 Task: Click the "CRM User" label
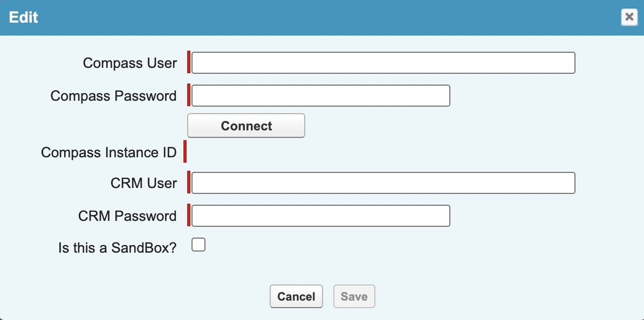pos(143,183)
